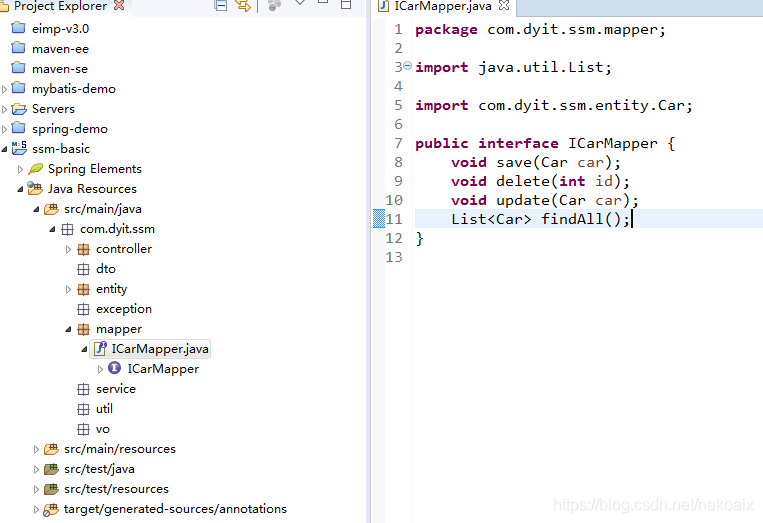Viewport: 763px width, 523px height.
Task: Click the mapper package icon
Action: [84, 329]
